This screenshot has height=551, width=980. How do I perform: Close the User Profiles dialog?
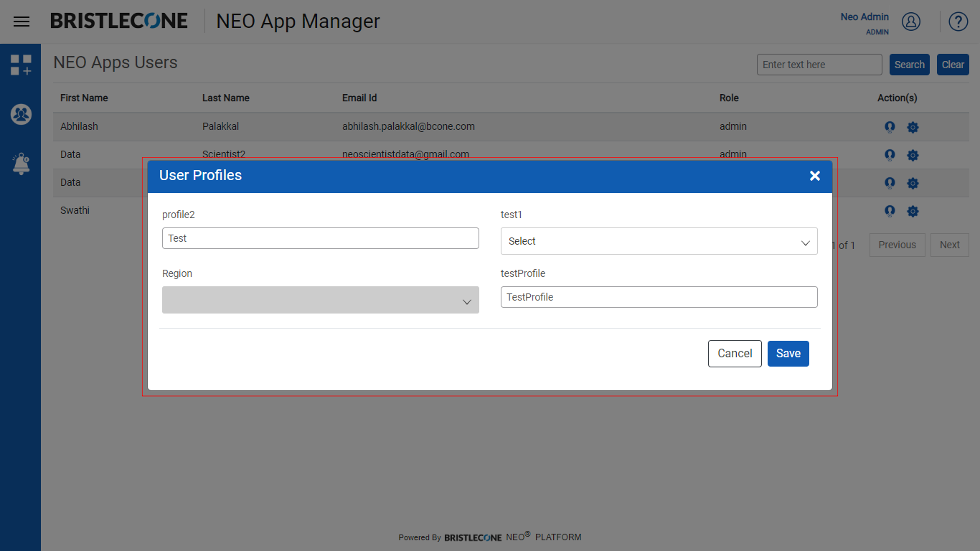click(815, 176)
